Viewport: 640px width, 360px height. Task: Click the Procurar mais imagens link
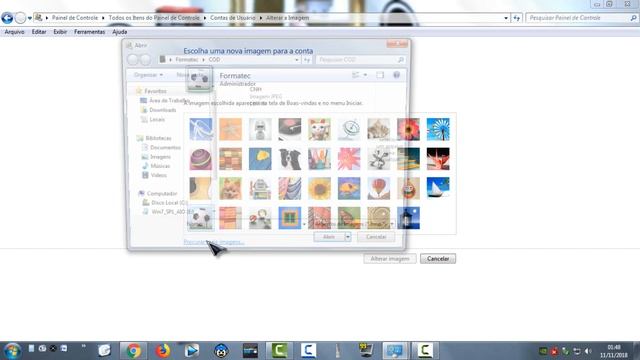click(214, 242)
